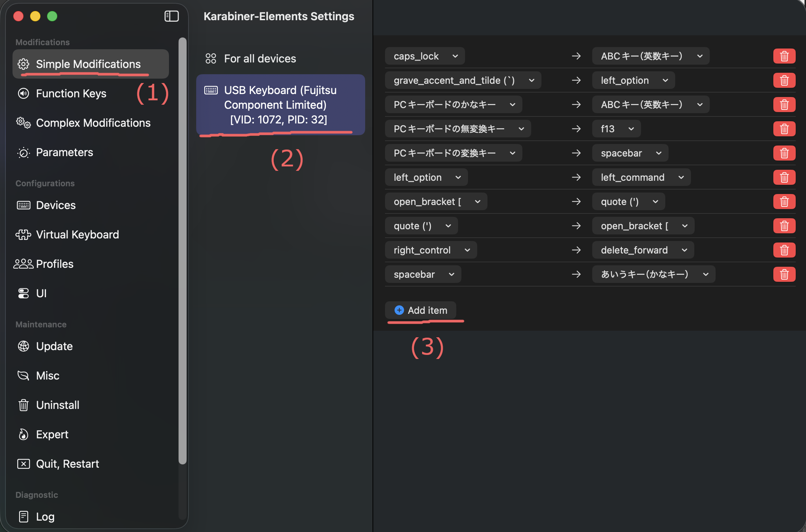Change the left_option target key dropdown
The image size is (806, 532).
click(x=634, y=80)
